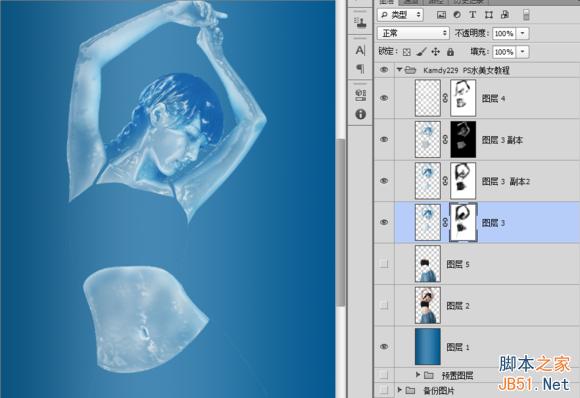The height and width of the screenshot is (398, 580).
Task: Select the layer named 图层 2
Action: [x=458, y=306]
